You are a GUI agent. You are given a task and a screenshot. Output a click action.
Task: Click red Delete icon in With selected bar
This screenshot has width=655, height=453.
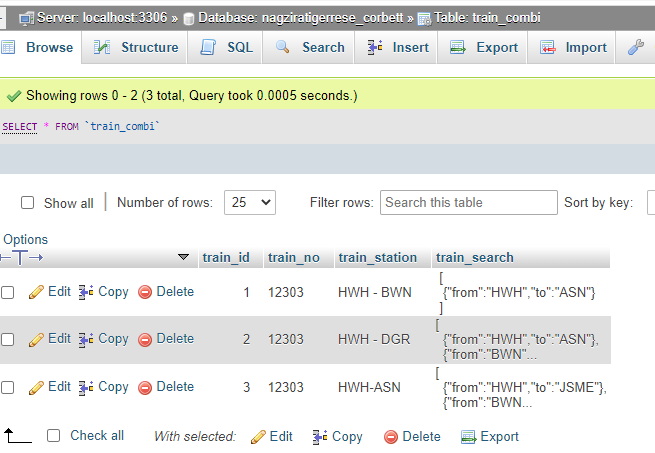[391, 437]
